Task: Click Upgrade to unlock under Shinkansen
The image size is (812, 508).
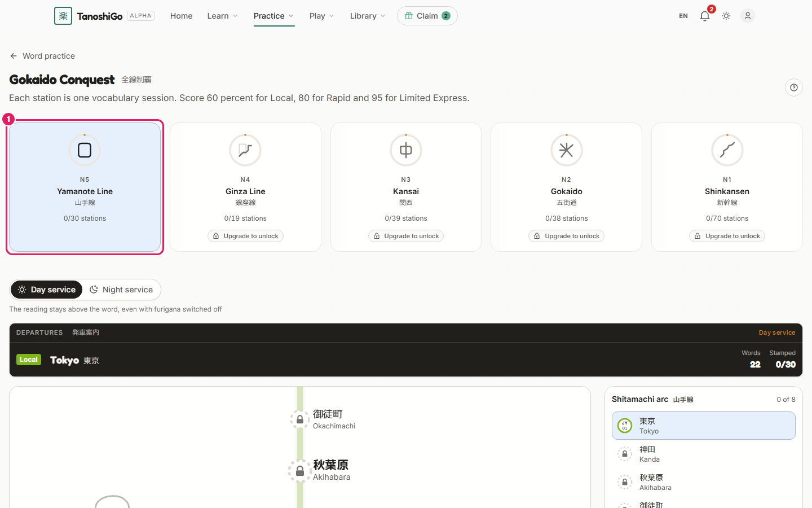Action: point(727,236)
